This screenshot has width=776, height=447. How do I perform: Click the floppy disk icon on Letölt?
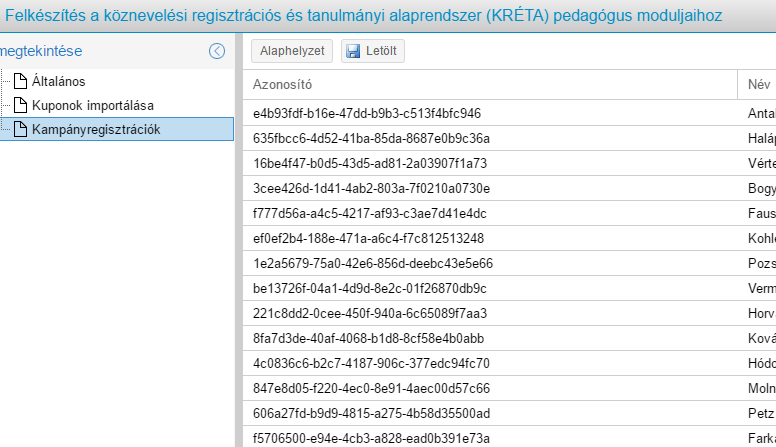[353, 51]
